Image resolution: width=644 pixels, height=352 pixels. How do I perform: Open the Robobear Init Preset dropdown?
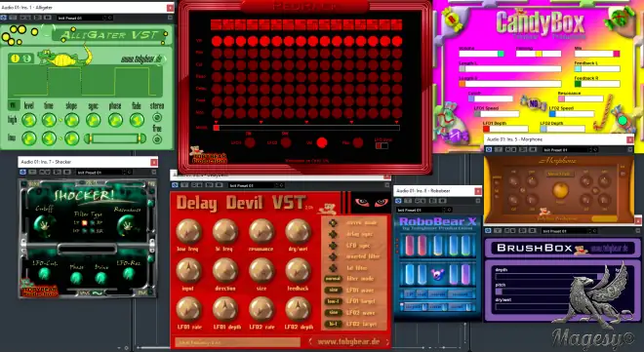(423, 210)
